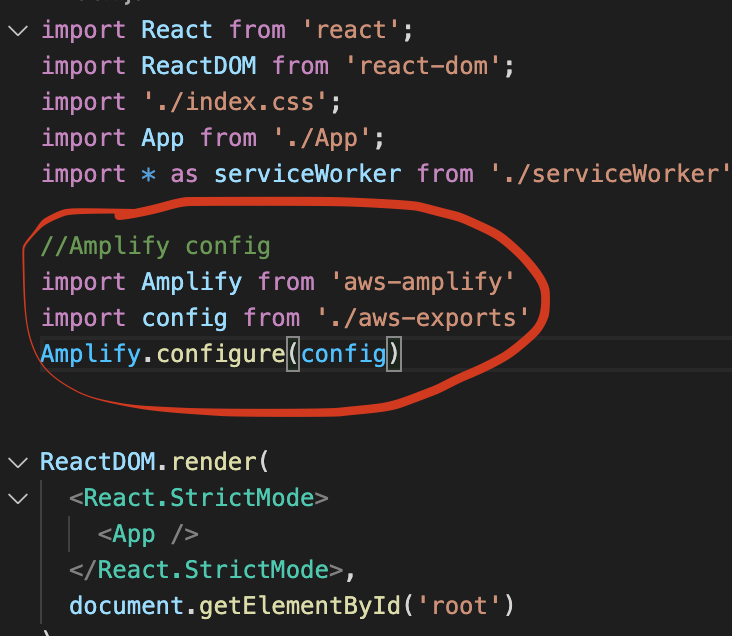
Task: Click the '<App />' JSX element
Action: [148, 534]
